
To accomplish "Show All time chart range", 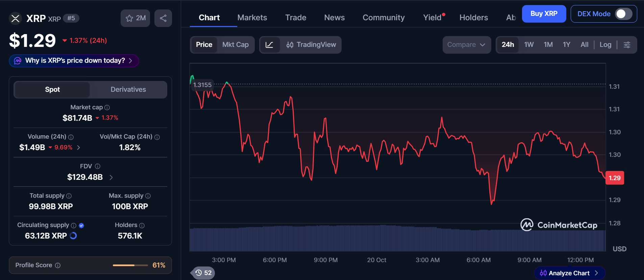I will pos(585,45).
